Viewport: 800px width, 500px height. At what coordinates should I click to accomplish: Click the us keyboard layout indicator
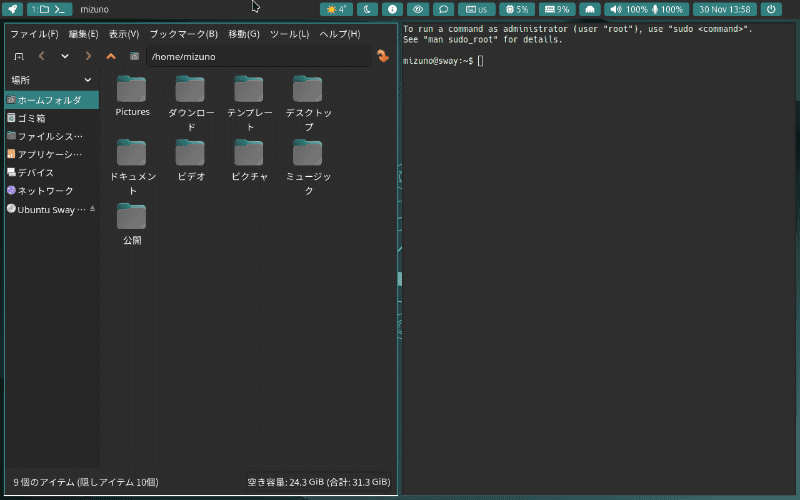tap(477, 9)
